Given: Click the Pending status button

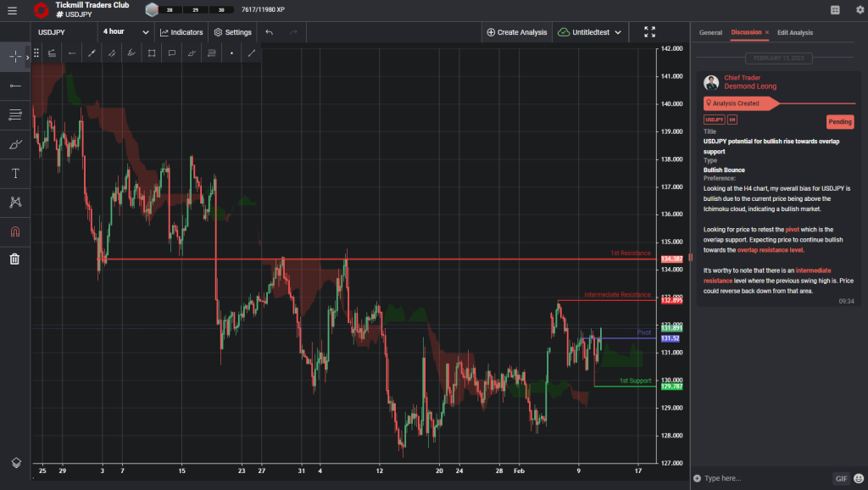Looking at the screenshot, I should 840,121.
